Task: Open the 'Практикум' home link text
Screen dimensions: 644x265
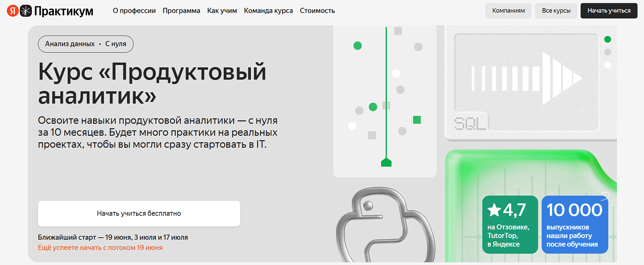Action: (x=63, y=11)
